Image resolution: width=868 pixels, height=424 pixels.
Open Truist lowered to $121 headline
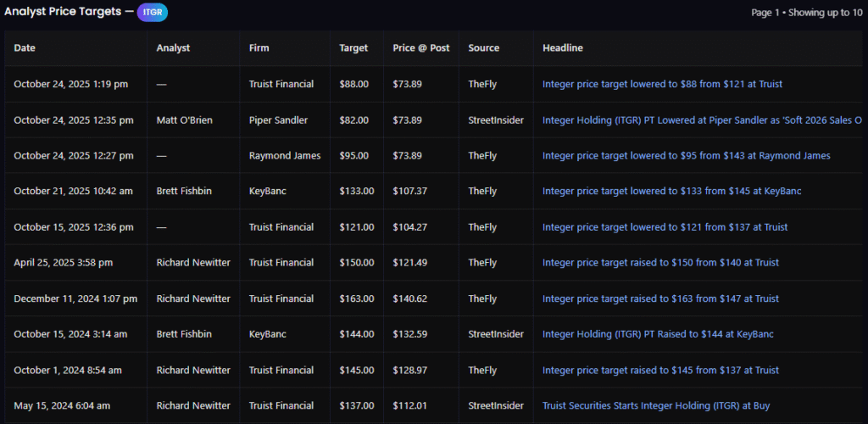point(665,227)
